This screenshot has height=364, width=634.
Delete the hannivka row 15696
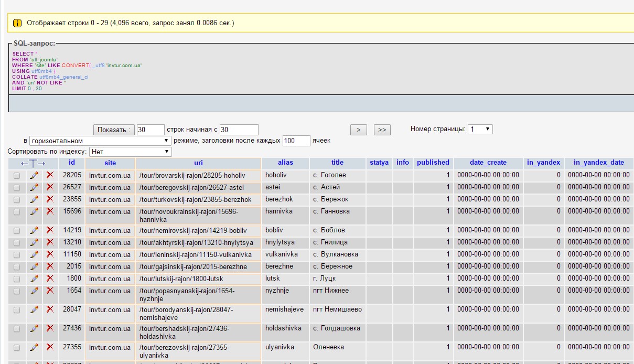(50, 211)
